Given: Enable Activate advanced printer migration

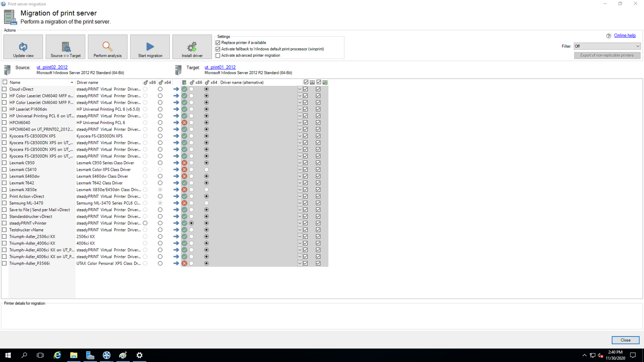Looking at the screenshot, I should coord(218,55).
